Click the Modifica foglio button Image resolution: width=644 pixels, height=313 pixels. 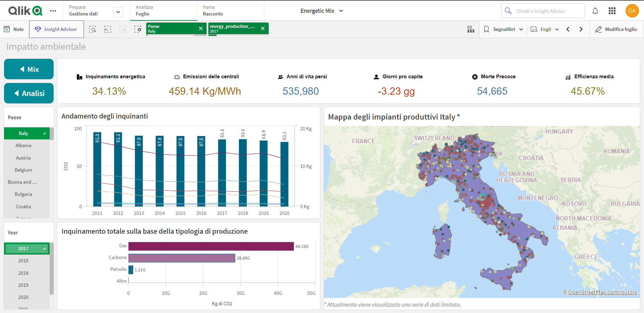[x=616, y=29]
